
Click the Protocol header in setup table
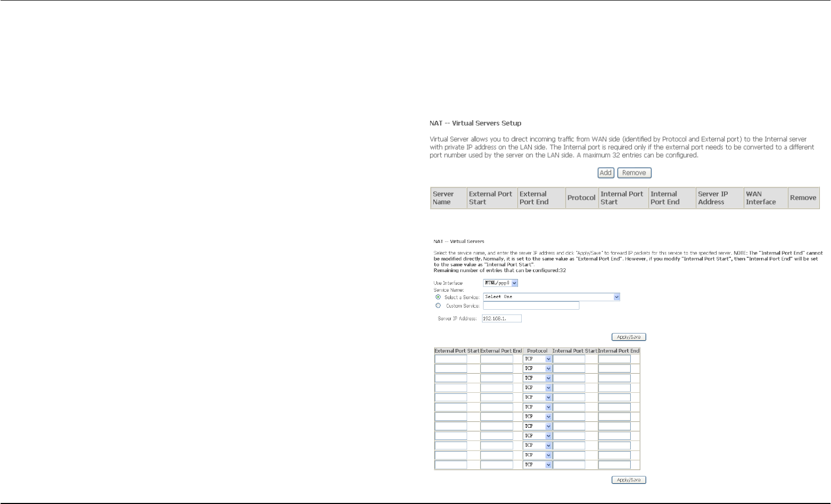[582, 197]
